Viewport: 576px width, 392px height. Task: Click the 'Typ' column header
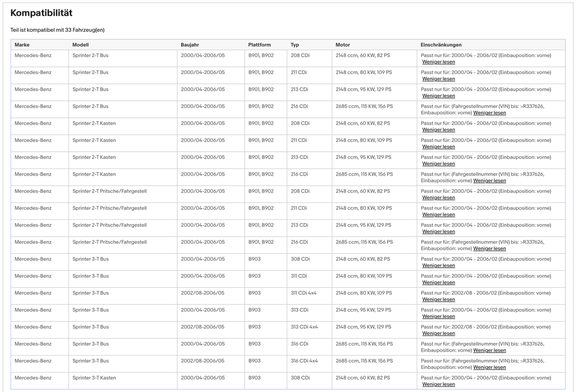coord(295,45)
